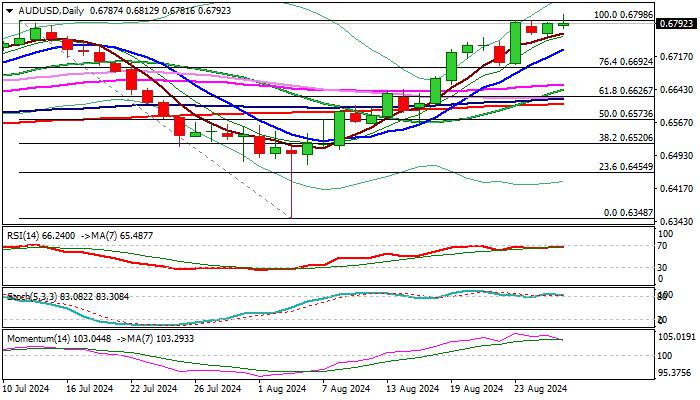
Task: Click the 50.0 0.65736 Fibonacci label
Action: pyautogui.click(x=625, y=114)
